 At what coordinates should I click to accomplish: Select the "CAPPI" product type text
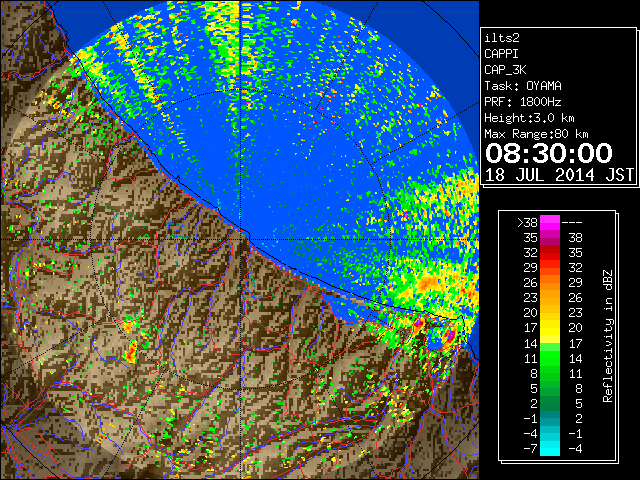click(x=501, y=54)
